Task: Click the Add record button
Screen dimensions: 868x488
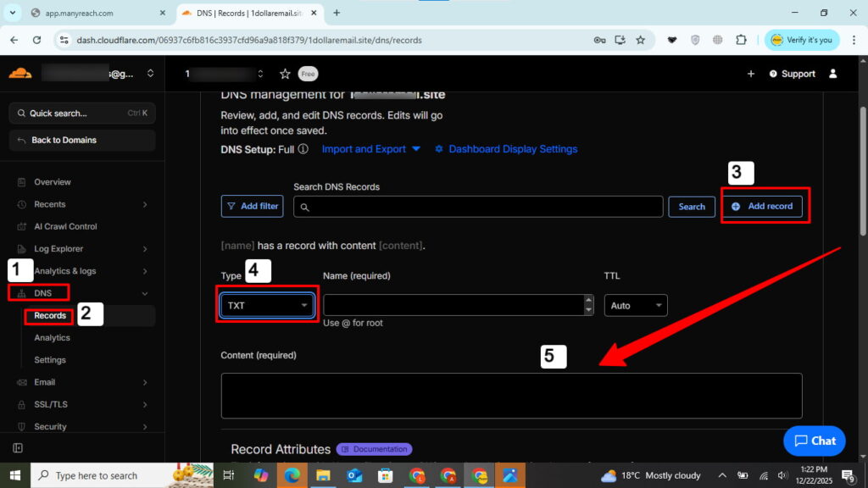Action: tap(762, 206)
